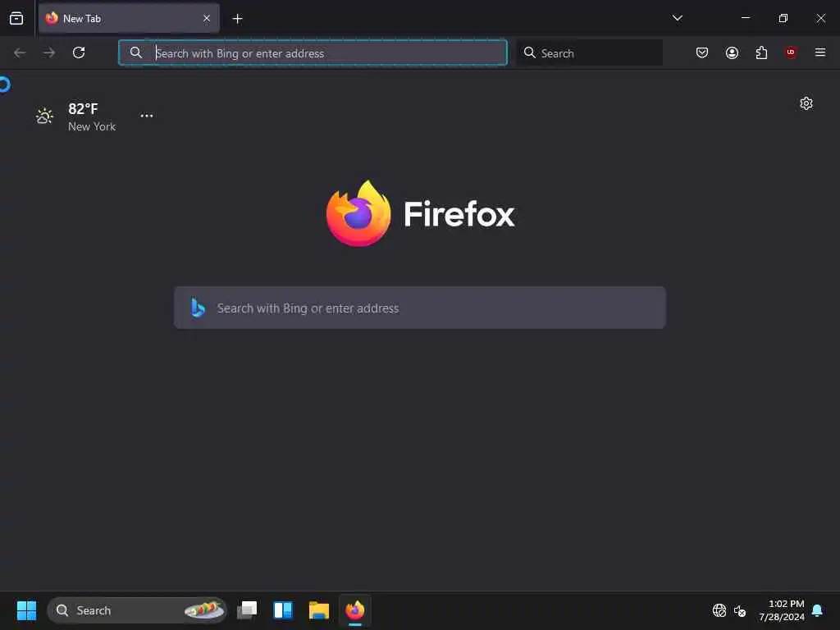The width and height of the screenshot is (840, 630).
Task: Go forward one page
Action: point(49,52)
